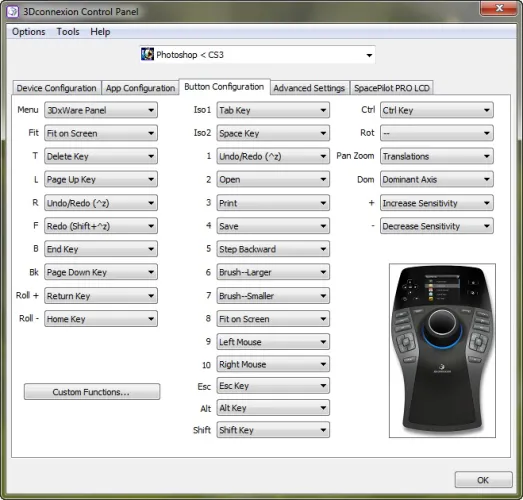Click the Photoshop application icon in selector
The width and height of the screenshot is (523, 500).
tap(147, 54)
